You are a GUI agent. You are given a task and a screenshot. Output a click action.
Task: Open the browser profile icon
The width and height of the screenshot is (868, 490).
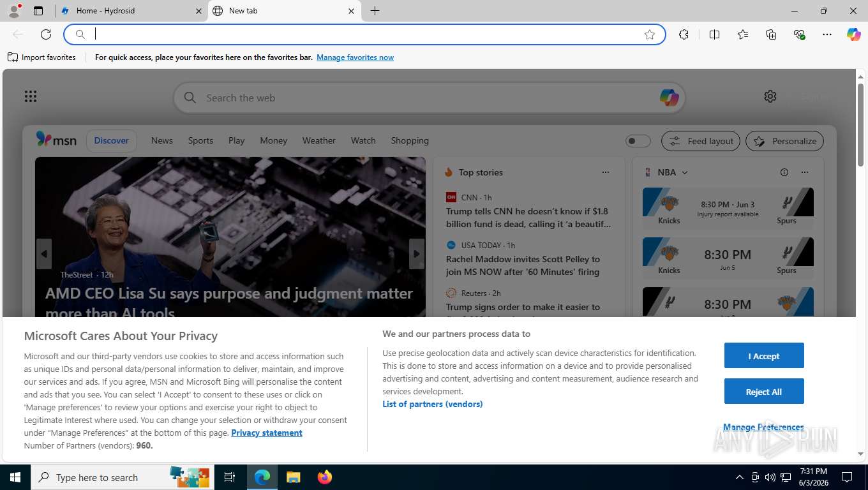point(14,10)
